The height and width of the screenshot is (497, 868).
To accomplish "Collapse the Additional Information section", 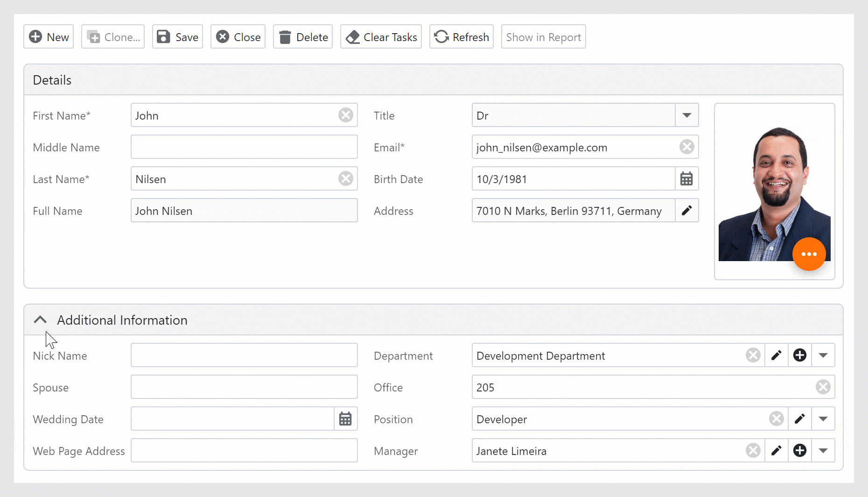I will click(x=40, y=319).
